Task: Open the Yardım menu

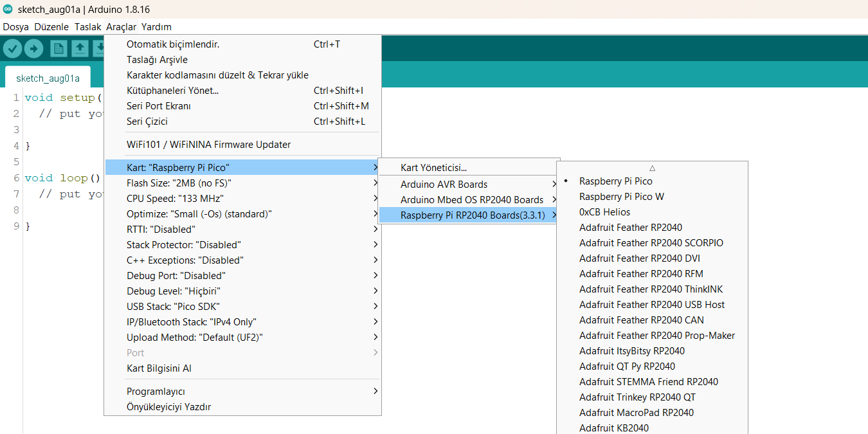Action: click(x=156, y=27)
